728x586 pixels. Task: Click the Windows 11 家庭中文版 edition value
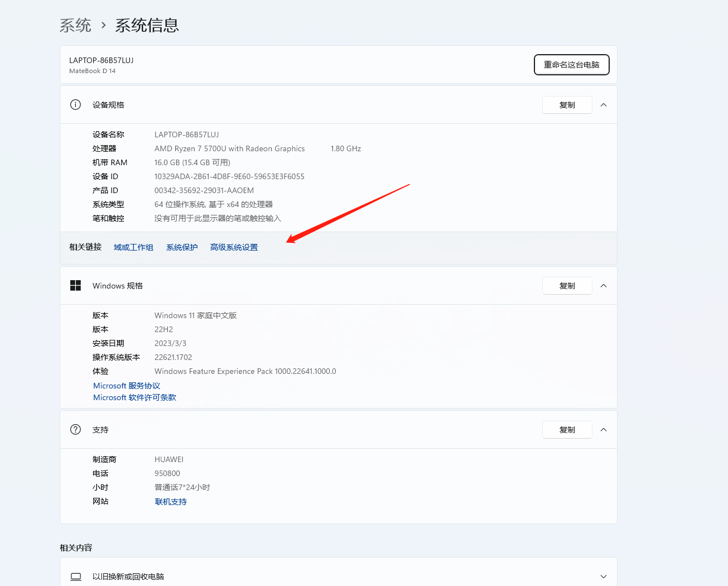coord(196,315)
